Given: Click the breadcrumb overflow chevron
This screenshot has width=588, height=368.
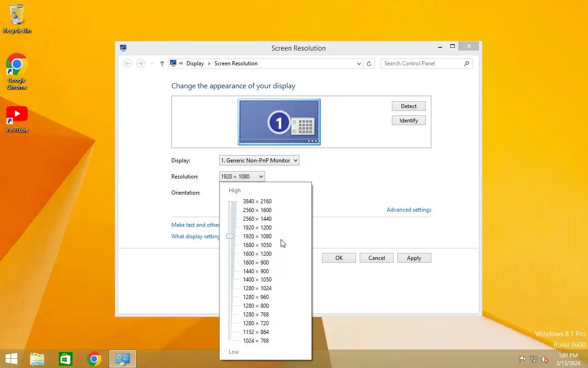Looking at the screenshot, I should coord(181,63).
